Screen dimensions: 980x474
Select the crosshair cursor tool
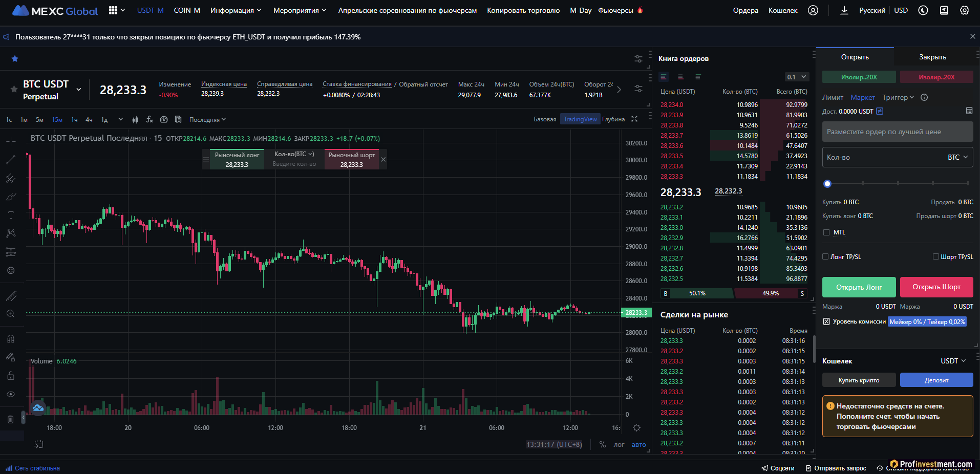tap(11, 141)
